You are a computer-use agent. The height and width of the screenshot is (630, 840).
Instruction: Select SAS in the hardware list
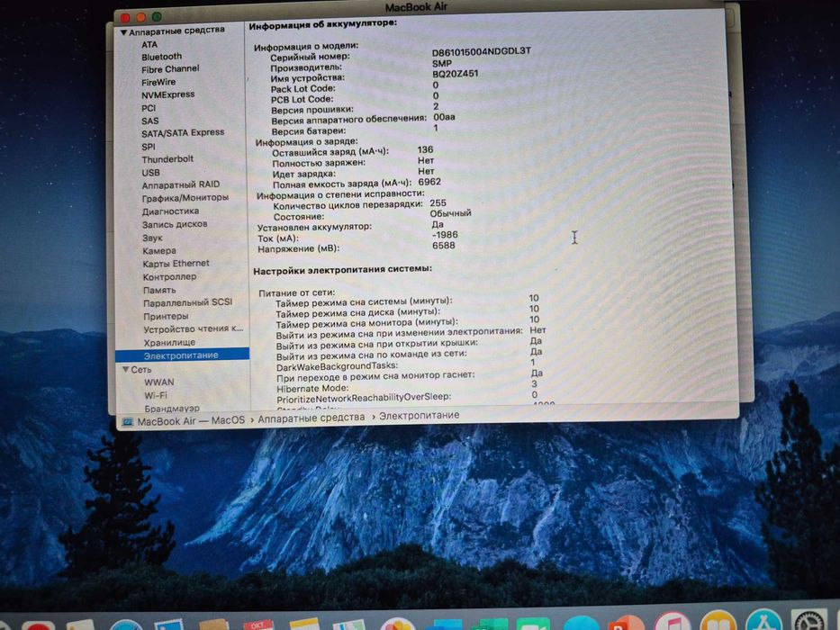tap(150, 121)
